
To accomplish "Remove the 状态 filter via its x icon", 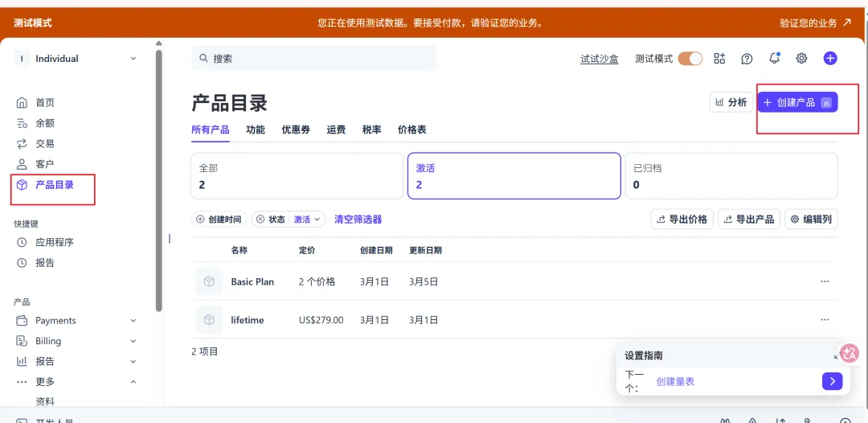I will [x=260, y=220].
